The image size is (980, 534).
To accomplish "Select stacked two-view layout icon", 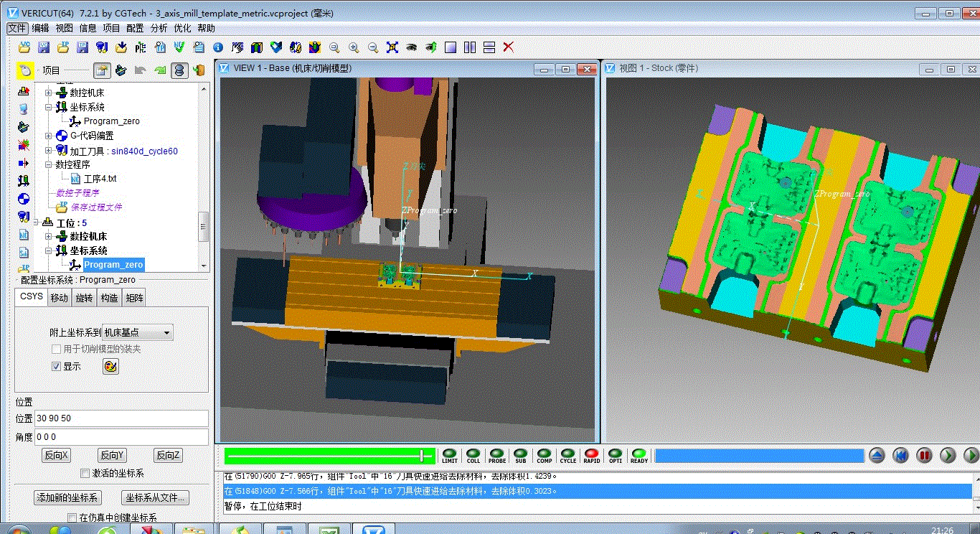I will (489, 47).
